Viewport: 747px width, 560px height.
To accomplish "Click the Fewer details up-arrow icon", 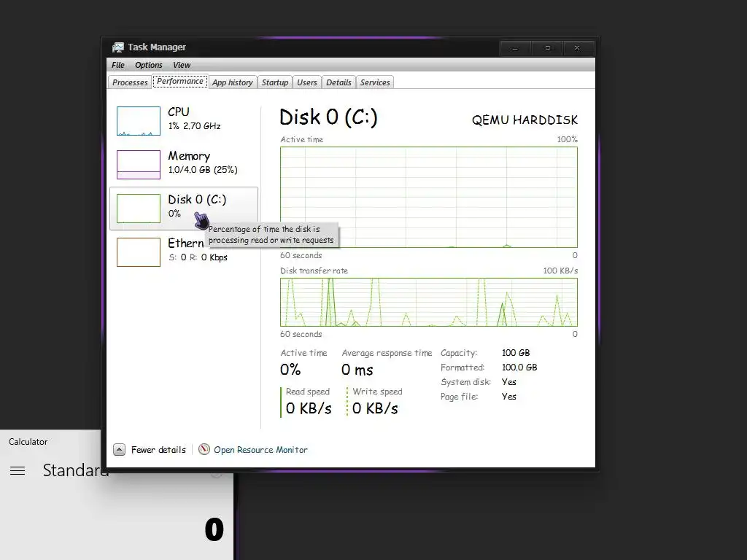I will 119,449.
